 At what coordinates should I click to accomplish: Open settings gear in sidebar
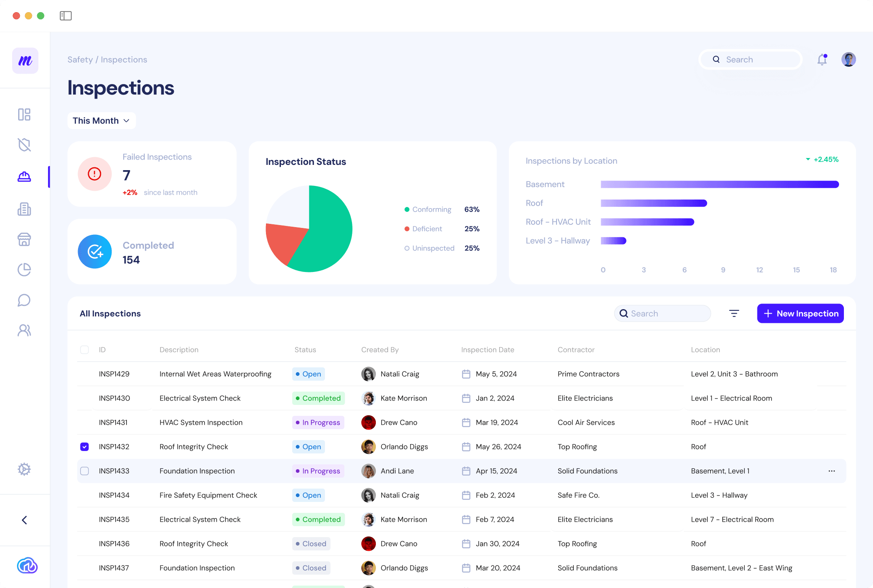(x=24, y=469)
